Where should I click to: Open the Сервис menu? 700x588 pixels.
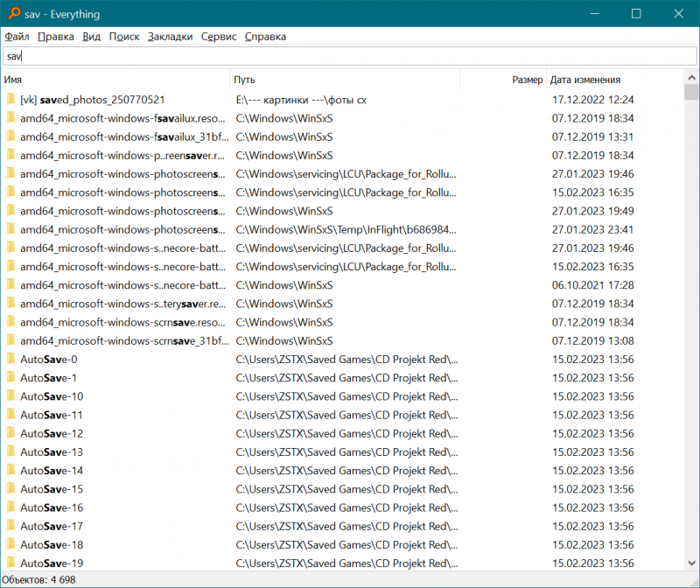point(219,37)
